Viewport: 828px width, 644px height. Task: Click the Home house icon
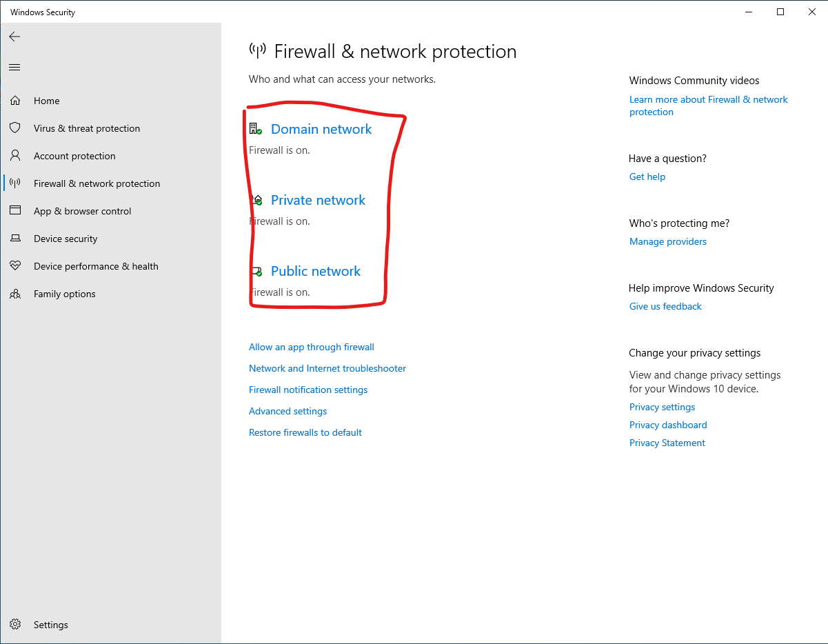15,101
